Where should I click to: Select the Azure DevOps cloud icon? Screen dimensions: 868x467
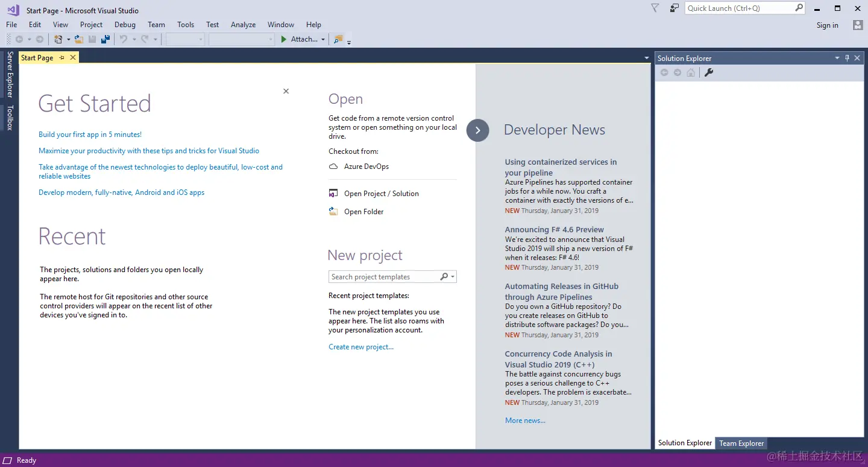coord(333,166)
